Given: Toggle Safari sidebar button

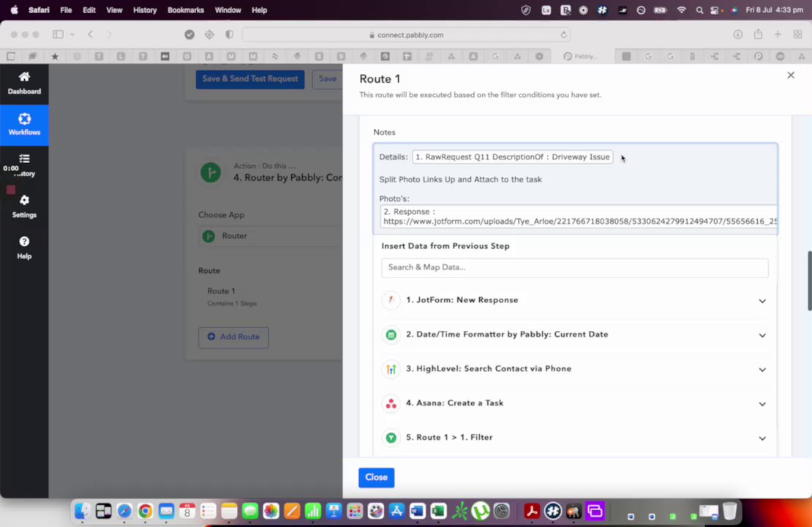Looking at the screenshot, I should 58,34.
